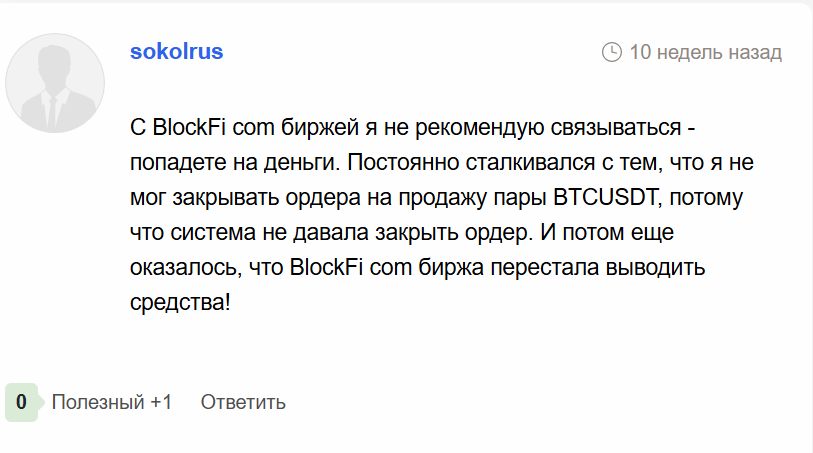Image resolution: width=813 pixels, height=453 pixels.
Task: Click the clock icon beside the timestamp
Action: [612, 52]
